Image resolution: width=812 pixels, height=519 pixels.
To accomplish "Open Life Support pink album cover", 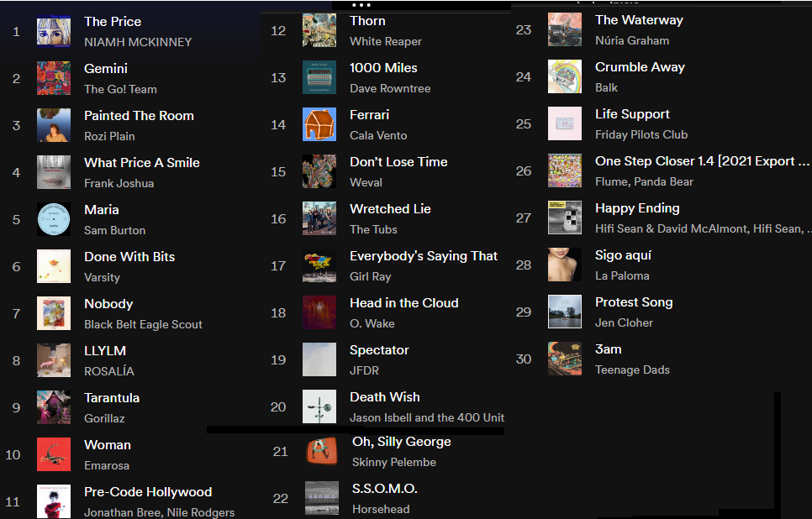I will click(565, 123).
